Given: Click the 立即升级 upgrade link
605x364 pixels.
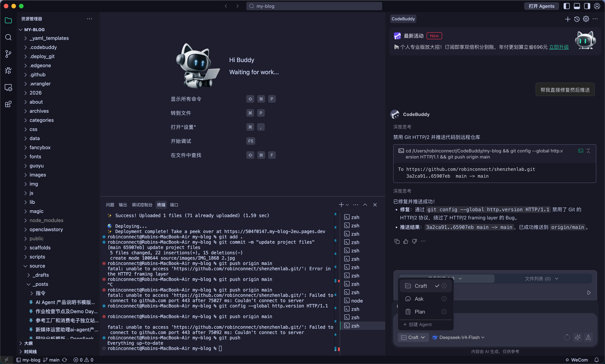Looking at the screenshot, I should (x=559, y=47).
